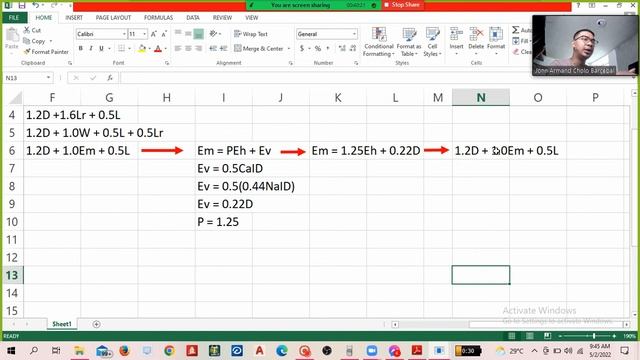Open the FILE tab

pos(14,18)
